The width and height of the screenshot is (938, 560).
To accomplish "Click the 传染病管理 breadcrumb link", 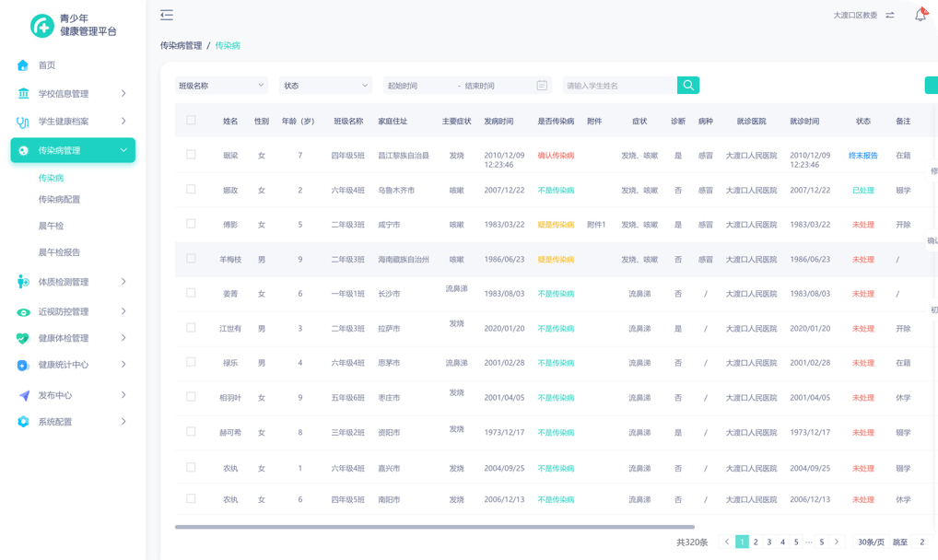I will click(x=181, y=45).
